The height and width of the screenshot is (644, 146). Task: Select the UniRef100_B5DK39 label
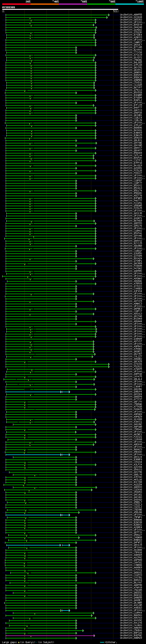click(x=131, y=77)
